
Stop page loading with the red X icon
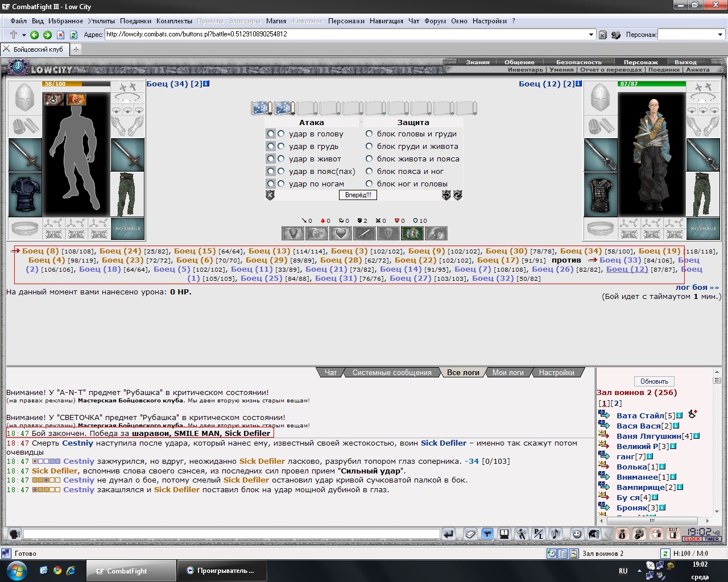coord(60,35)
